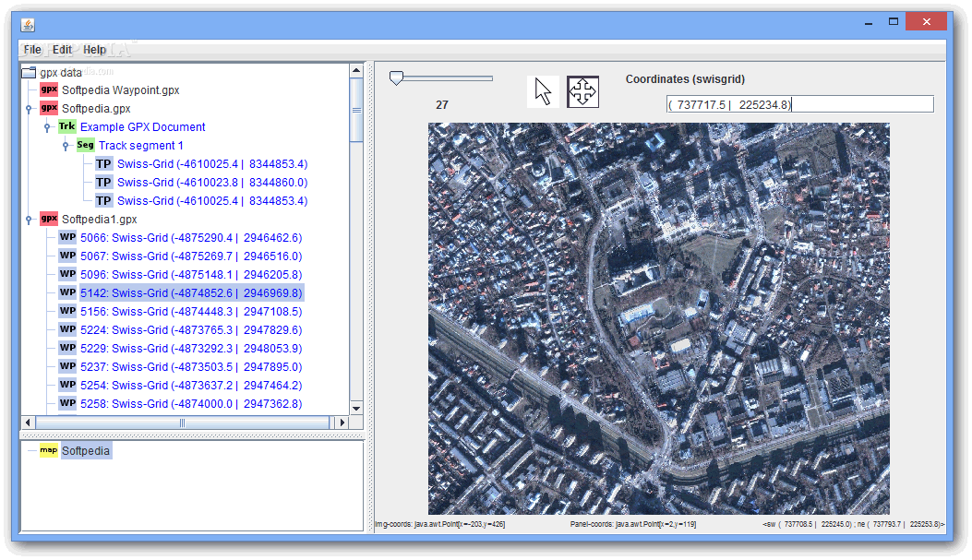Select Example GPX Document track label
Viewport: 972px width, 560px height.
[142, 126]
